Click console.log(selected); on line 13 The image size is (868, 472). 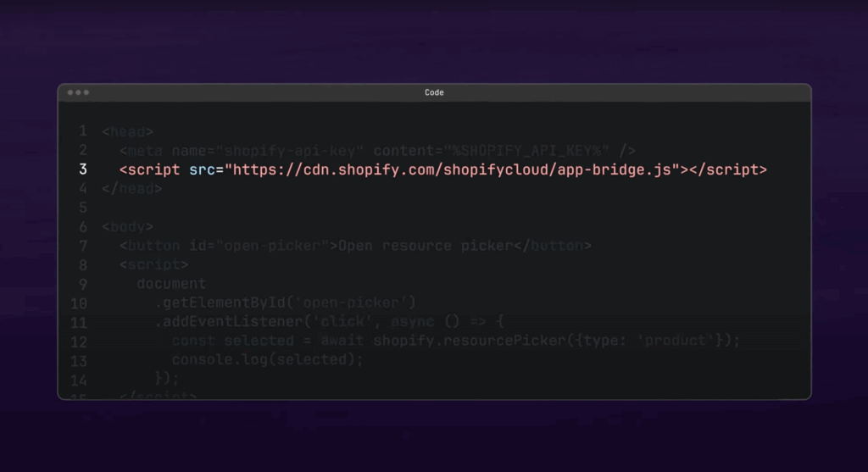click(x=267, y=359)
